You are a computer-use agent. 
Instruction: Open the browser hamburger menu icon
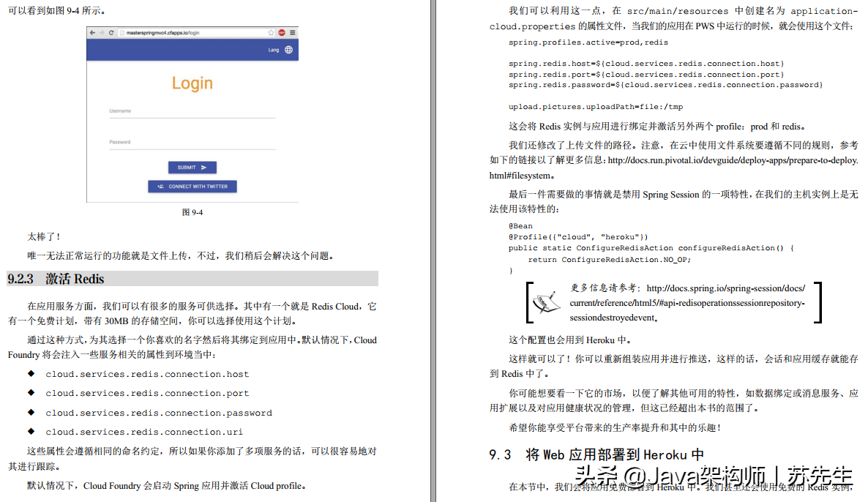[x=292, y=33]
